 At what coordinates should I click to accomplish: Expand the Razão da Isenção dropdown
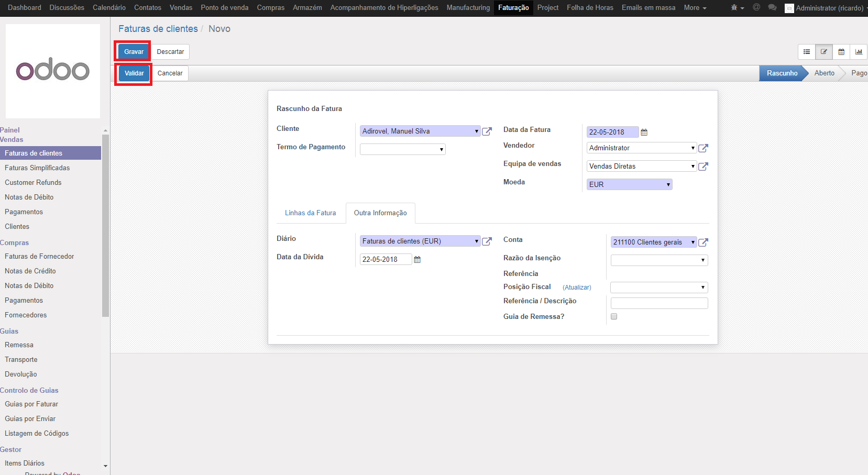659,260
